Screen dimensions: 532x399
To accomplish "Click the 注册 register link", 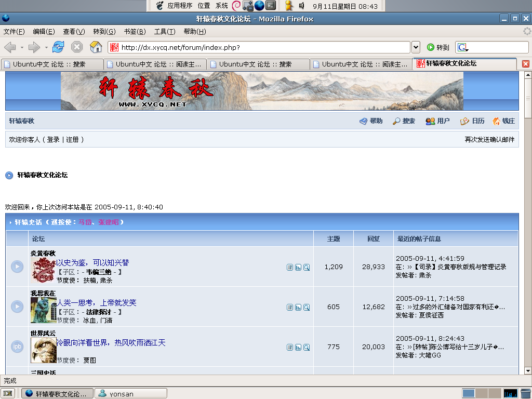I will [x=72, y=139].
